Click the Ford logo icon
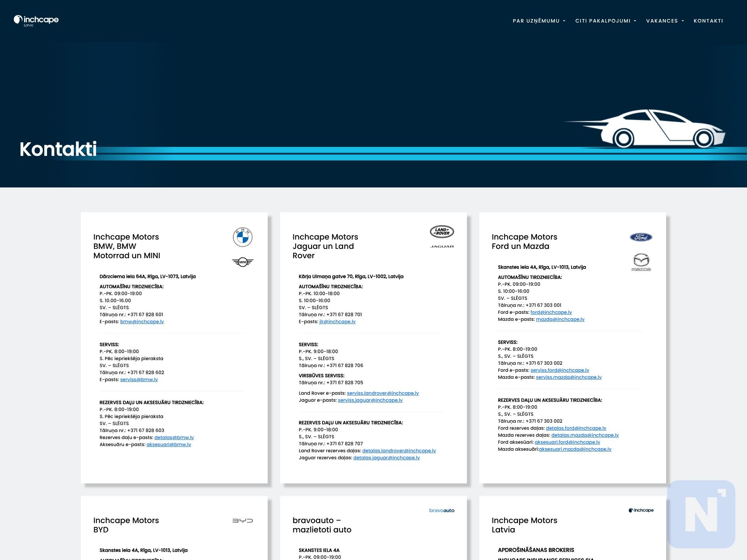747x560 pixels. (x=641, y=237)
